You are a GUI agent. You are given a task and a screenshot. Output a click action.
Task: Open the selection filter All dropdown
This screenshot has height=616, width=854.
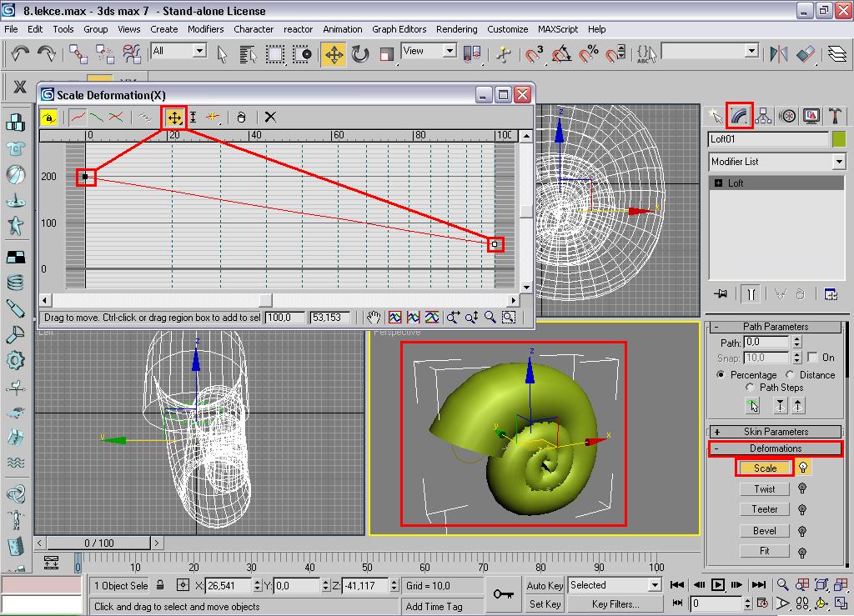coord(178,51)
